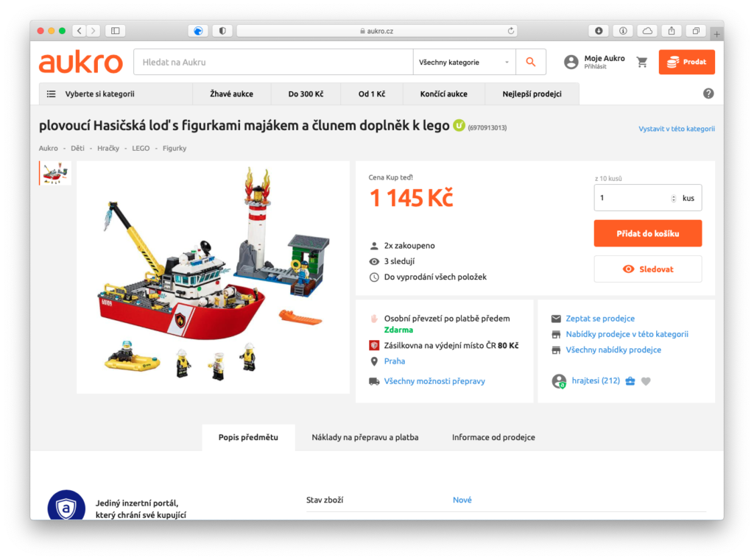The height and width of the screenshot is (560, 754).
Task: Toggle the Safari sidebar button
Action: (116, 31)
